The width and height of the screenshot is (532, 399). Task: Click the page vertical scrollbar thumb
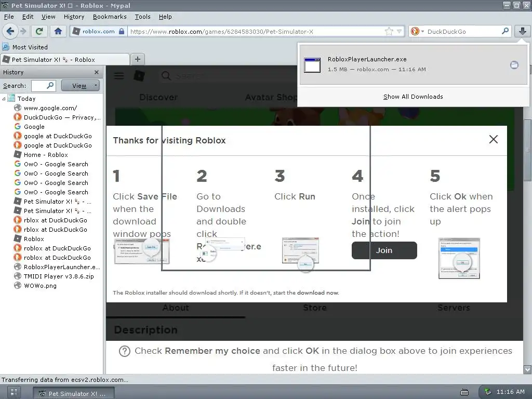click(x=527, y=150)
